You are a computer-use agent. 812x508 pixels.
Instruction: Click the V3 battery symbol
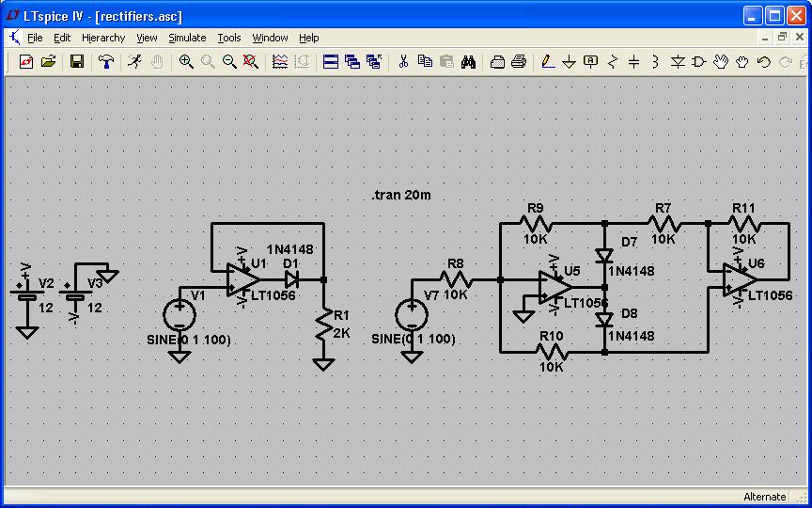tap(75, 295)
